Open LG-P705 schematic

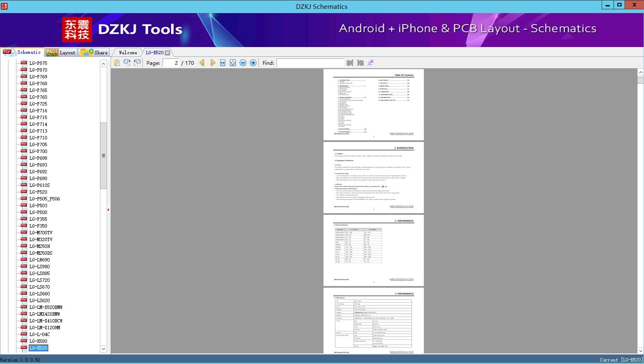tap(38, 144)
